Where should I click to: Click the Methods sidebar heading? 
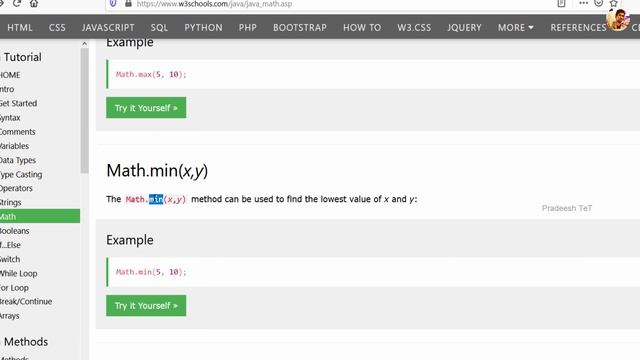point(25,342)
